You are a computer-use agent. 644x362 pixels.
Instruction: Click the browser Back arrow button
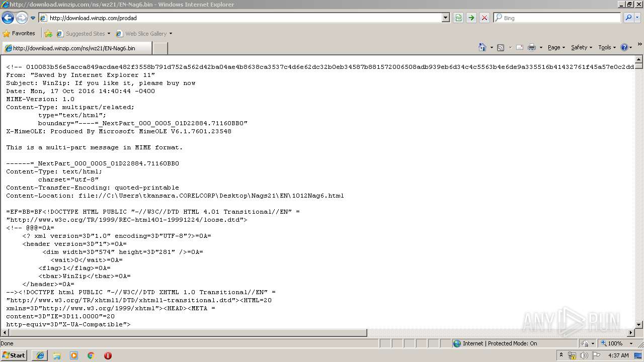pyautogui.click(x=8, y=18)
